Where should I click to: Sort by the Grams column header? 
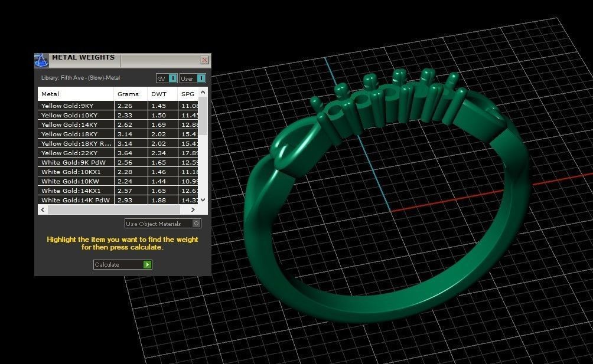point(131,94)
